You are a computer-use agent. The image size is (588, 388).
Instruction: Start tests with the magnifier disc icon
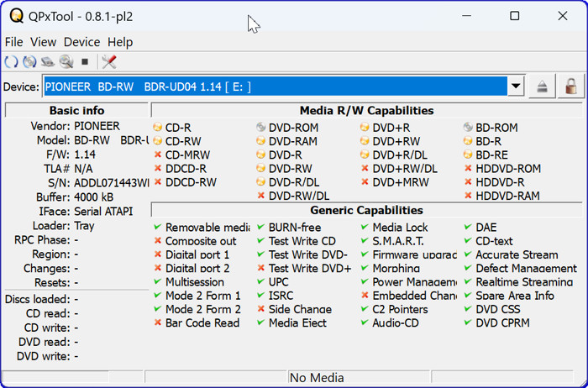pos(66,61)
